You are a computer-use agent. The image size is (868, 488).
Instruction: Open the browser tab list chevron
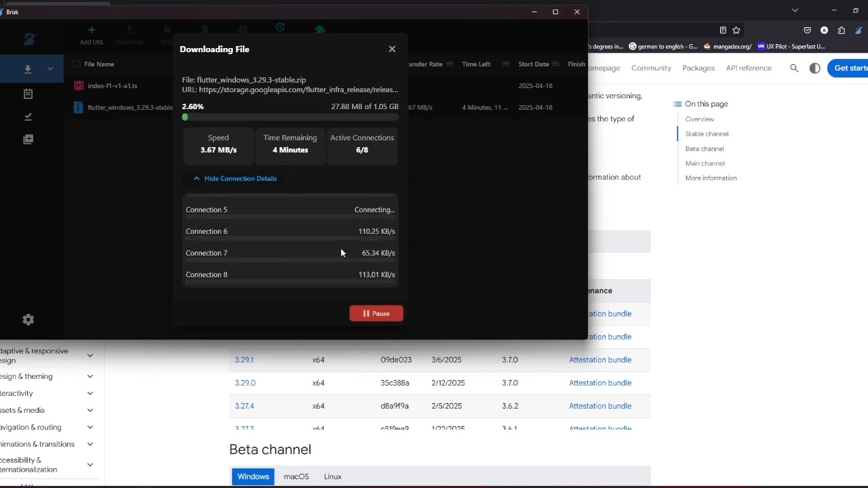(x=795, y=10)
